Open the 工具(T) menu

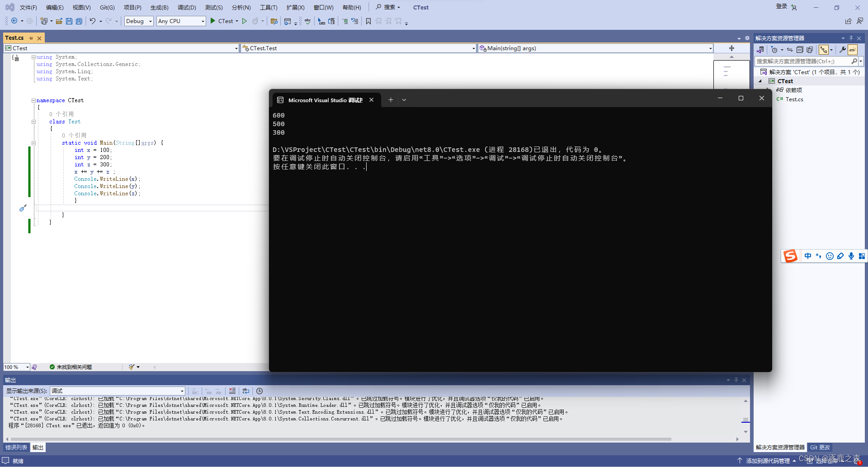[x=269, y=7]
